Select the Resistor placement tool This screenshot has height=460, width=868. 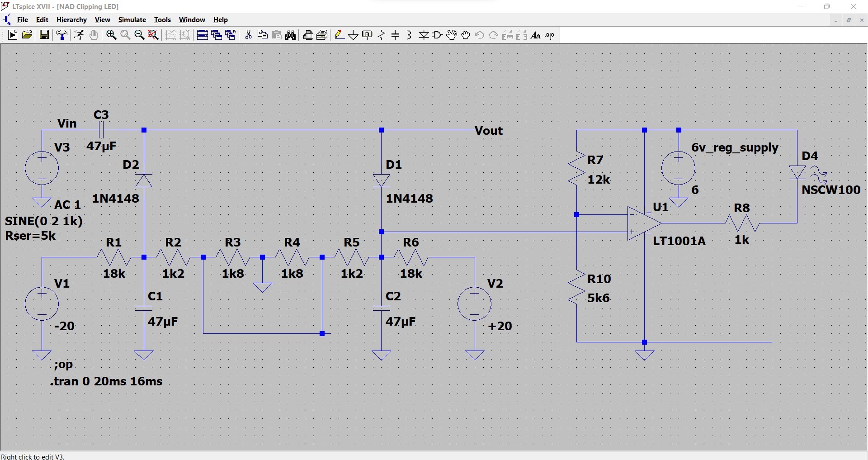[382, 35]
